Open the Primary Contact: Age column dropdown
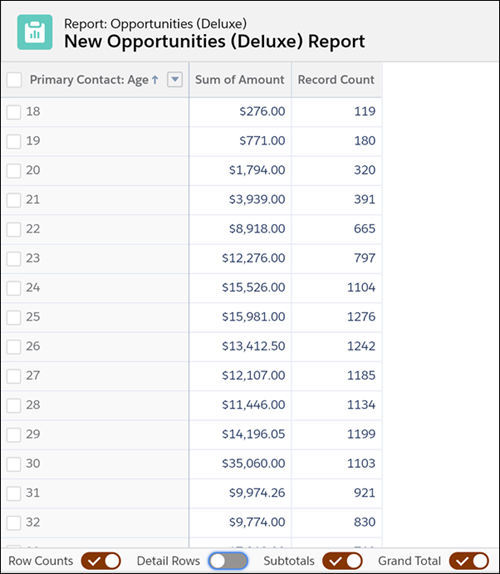500x574 pixels. 175,79
